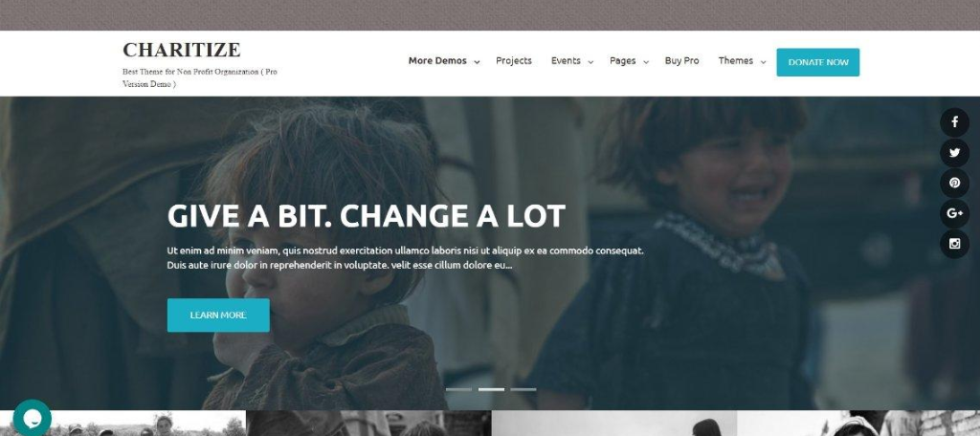Open the second grayscale gallery thumbnail
980x436 pixels.
(368, 423)
